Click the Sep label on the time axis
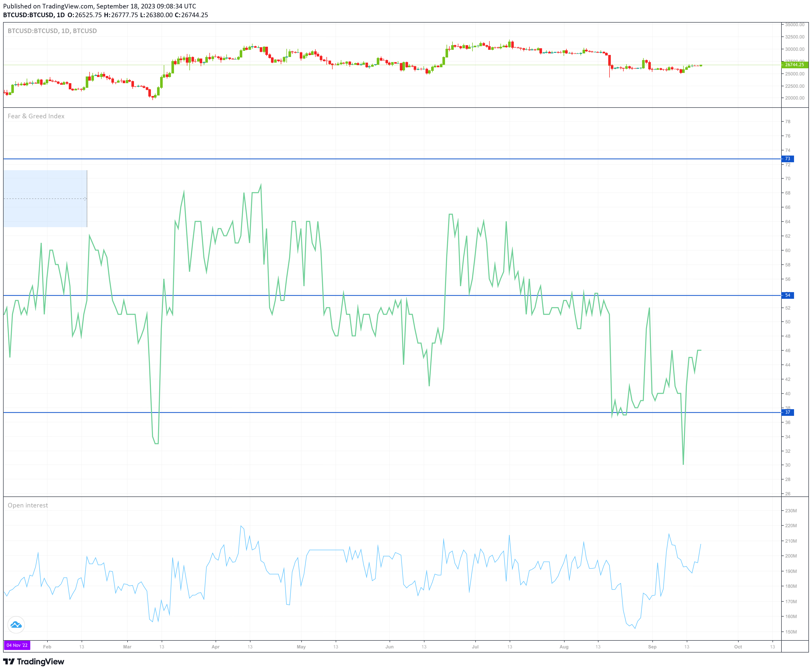The width and height of the screenshot is (812, 671). (x=652, y=647)
